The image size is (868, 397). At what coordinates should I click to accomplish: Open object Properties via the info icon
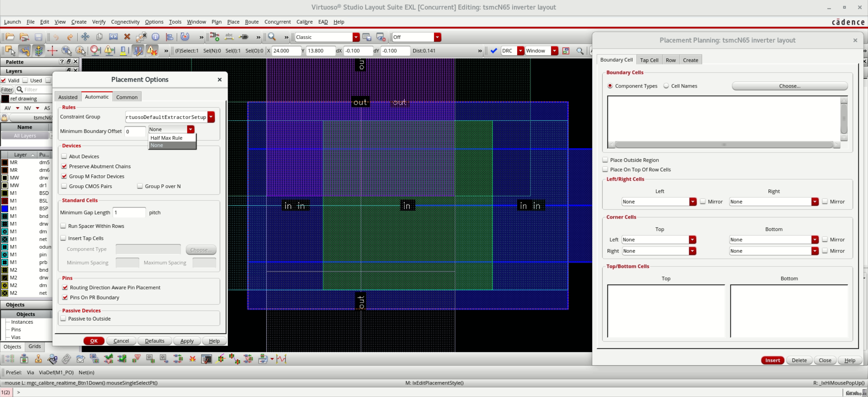coord(156,37)
